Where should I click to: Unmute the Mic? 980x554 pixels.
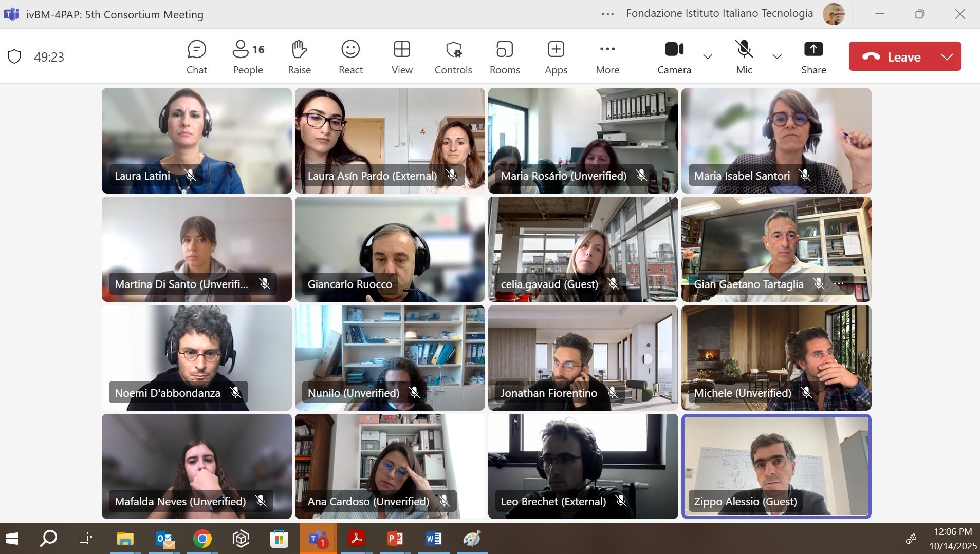pyautogui.click(x=744, y=57)
